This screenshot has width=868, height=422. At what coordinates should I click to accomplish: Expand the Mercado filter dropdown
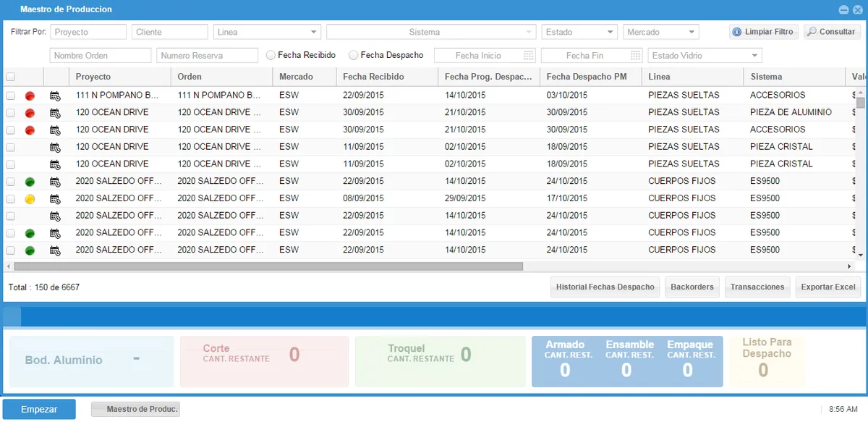pos(692,32)
